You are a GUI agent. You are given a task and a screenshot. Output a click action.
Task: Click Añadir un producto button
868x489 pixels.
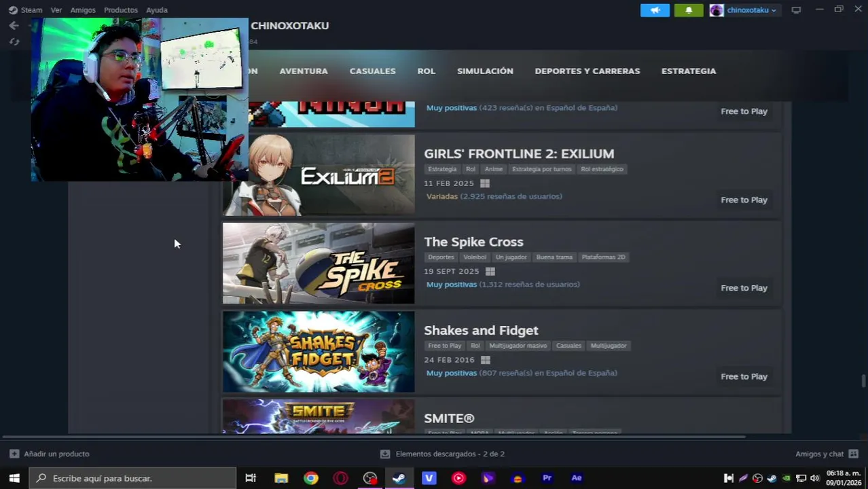[50, 454]
